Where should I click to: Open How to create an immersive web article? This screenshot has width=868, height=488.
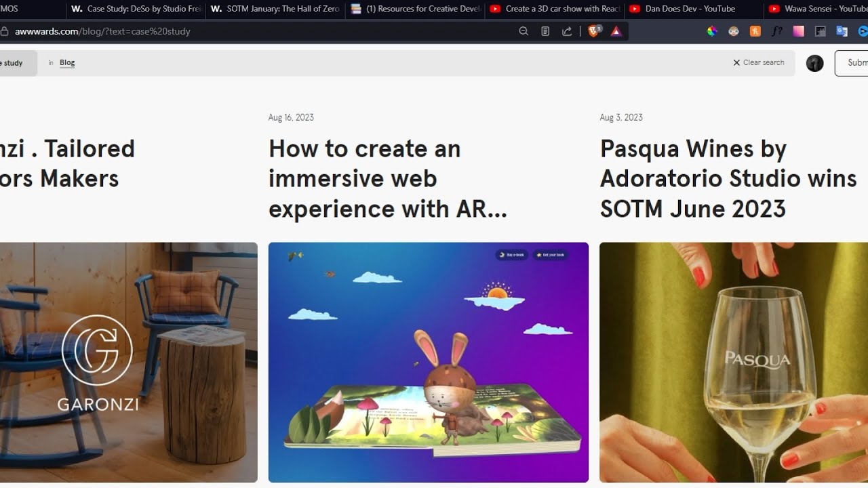[388, 179]
